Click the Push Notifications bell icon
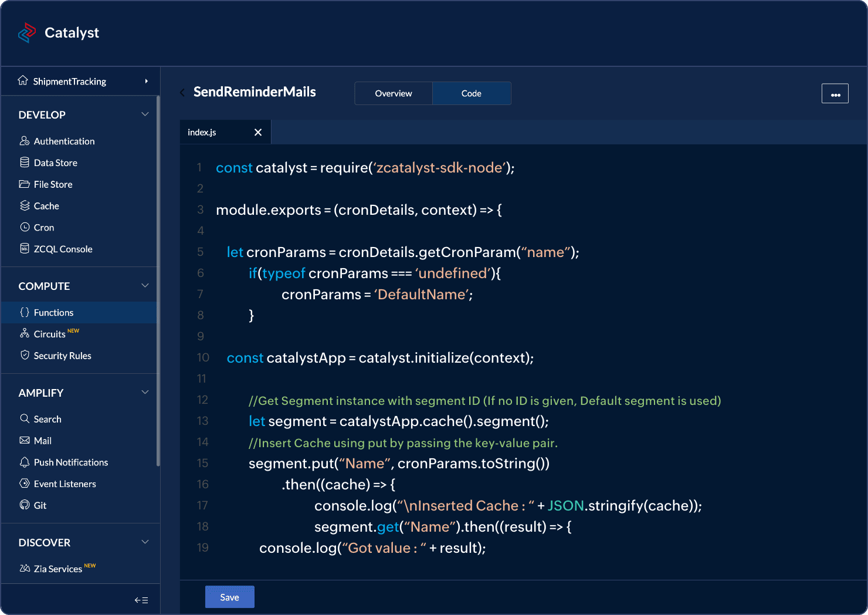 (25, 462)
